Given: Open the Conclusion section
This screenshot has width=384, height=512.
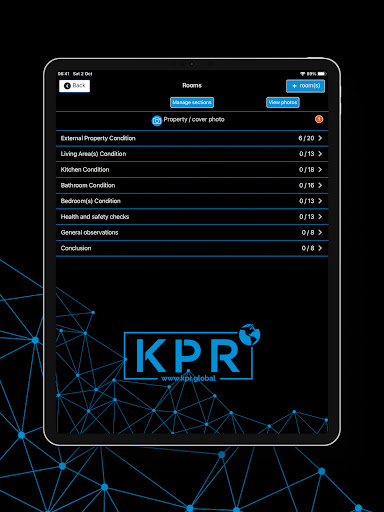Looking at the screenshot, I should tap(192, 248).
